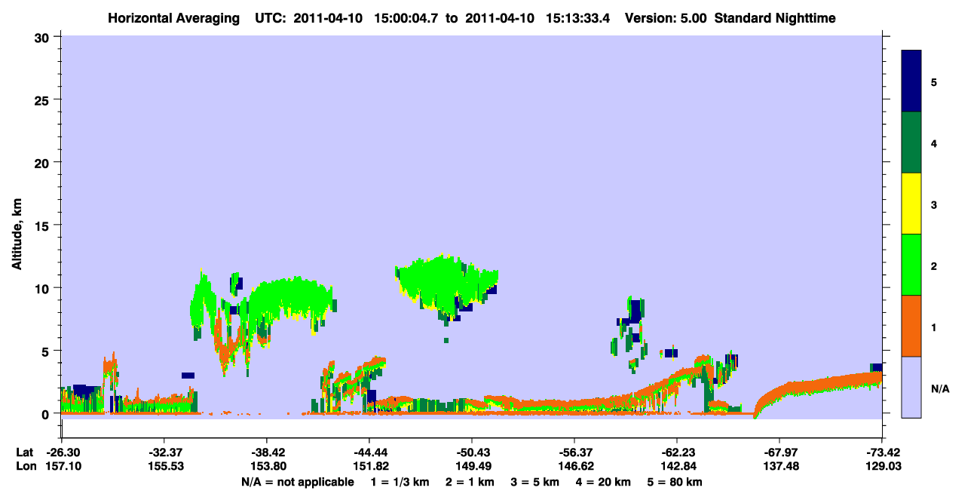Click the dark green level 4 colorbar segment
This screenshot has height=503, width=980.
click(x=911, y=143)
